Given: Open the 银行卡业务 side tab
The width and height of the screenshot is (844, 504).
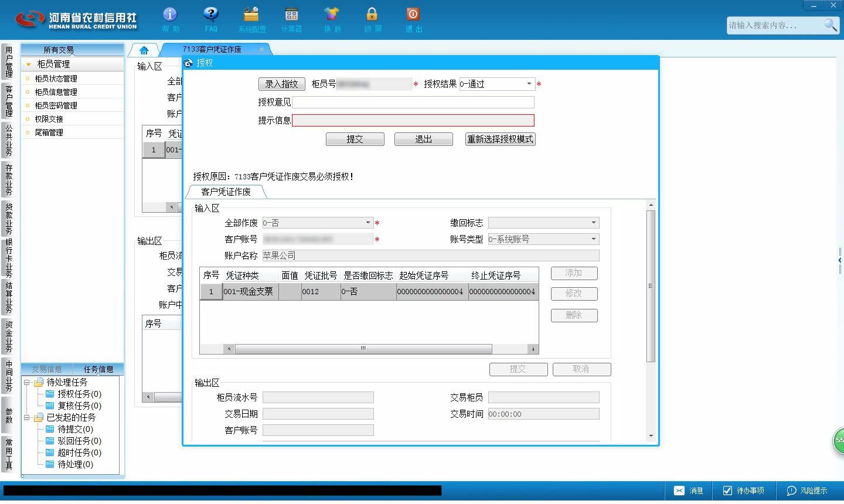Looking at the screenshot, I should pyautogui.click(x=9, y=258).
